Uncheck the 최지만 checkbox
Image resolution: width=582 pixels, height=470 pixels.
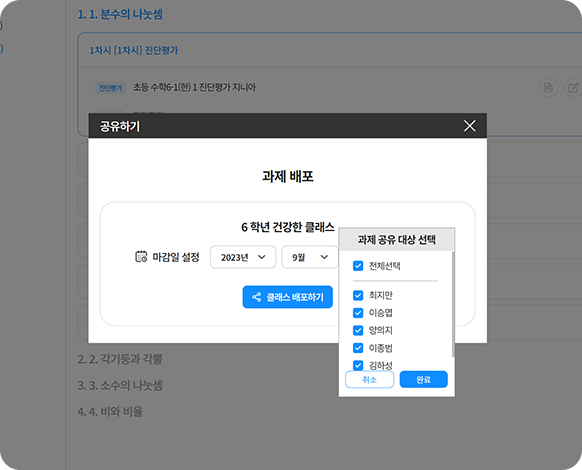pyautogui.click(x=358, y=295)
